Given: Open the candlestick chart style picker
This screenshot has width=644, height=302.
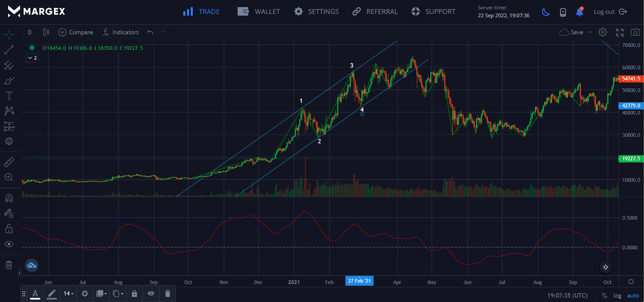Looking at the screenshot, I should coord(46,32).
